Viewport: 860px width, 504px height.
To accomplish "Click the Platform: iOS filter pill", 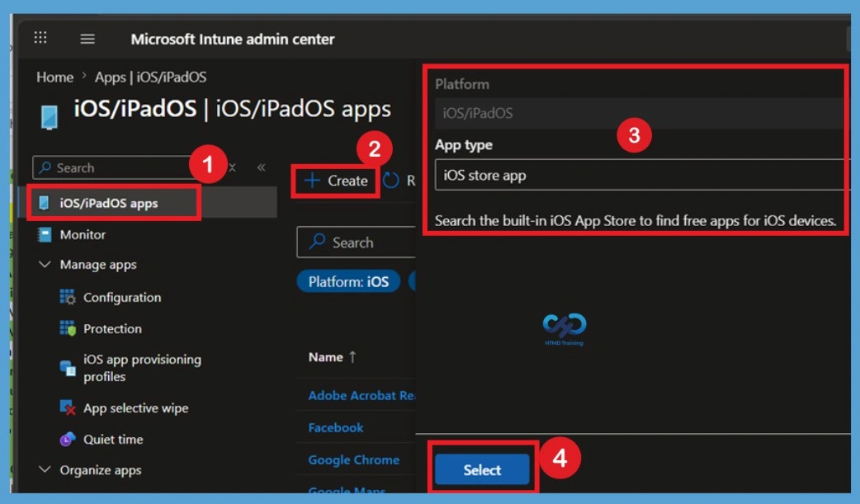I will click(x=348, y=281).
